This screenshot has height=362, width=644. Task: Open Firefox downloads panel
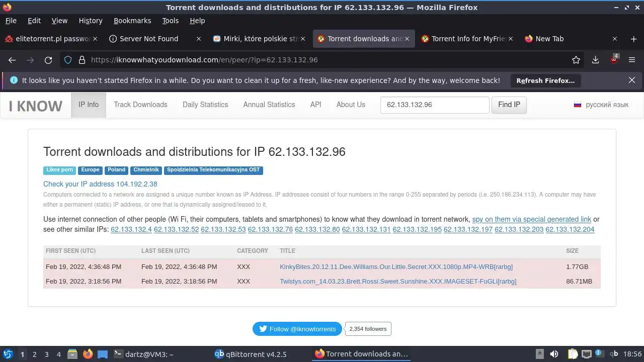click(595, 60)
